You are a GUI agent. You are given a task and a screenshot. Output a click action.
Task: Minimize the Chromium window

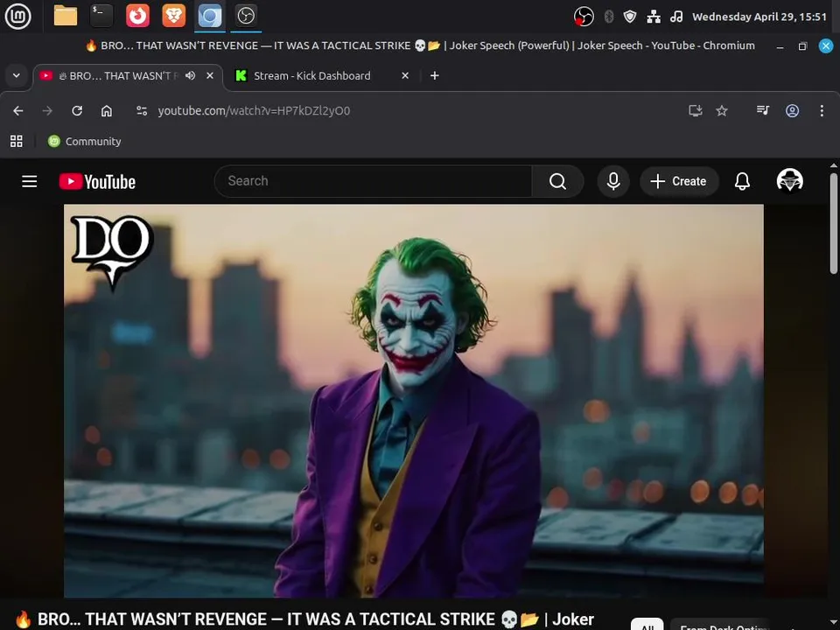coord(780,46)
